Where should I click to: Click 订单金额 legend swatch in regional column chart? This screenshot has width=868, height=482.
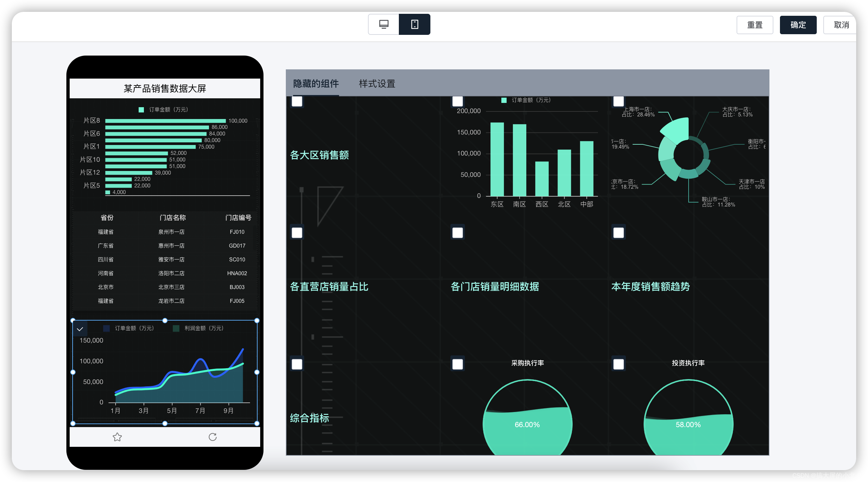pyautogui.click(x=504, y=100)
